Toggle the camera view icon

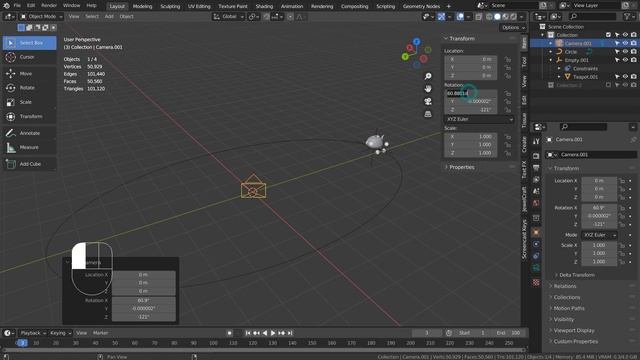(428, 101)
